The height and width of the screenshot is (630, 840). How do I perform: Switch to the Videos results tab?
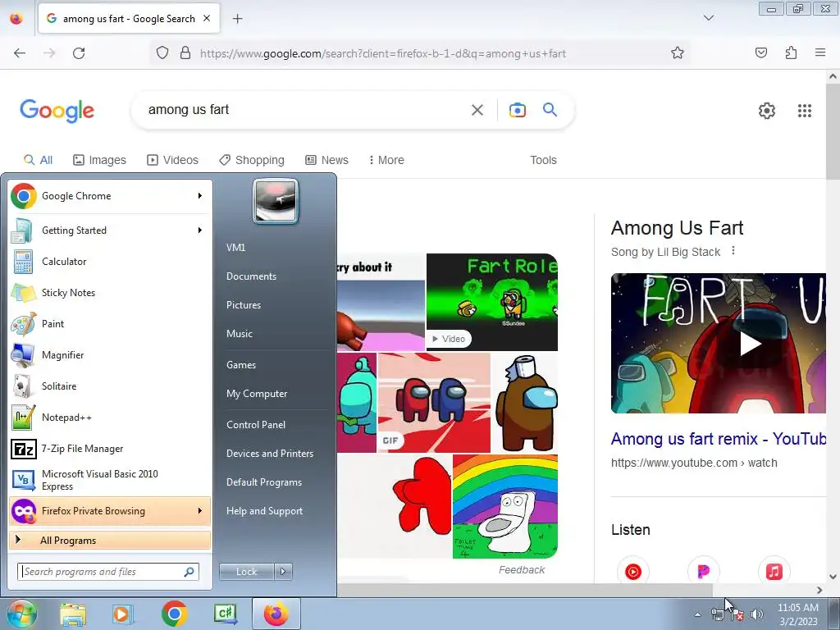(172, 160)
